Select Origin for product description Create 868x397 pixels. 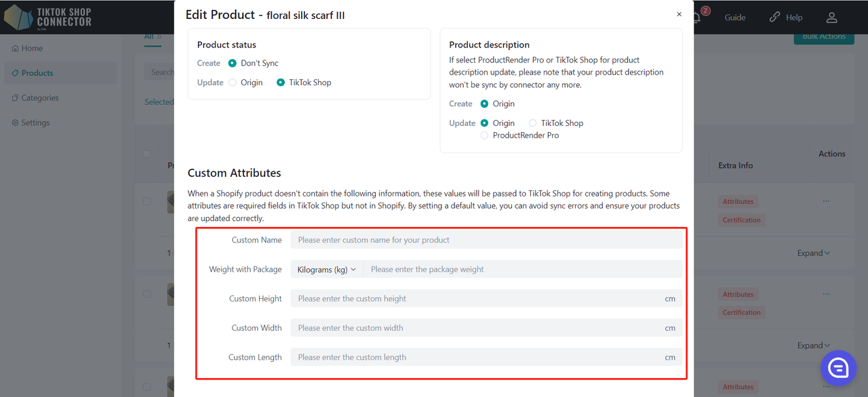484,104
